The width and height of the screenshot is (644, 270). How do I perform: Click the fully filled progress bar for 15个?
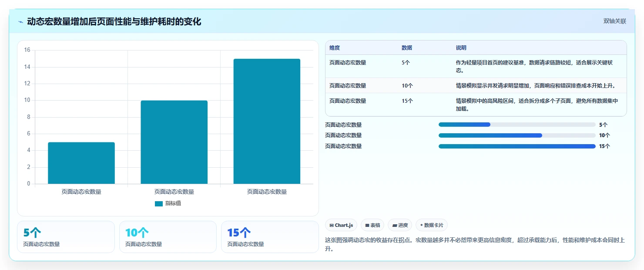coord(517,146)
